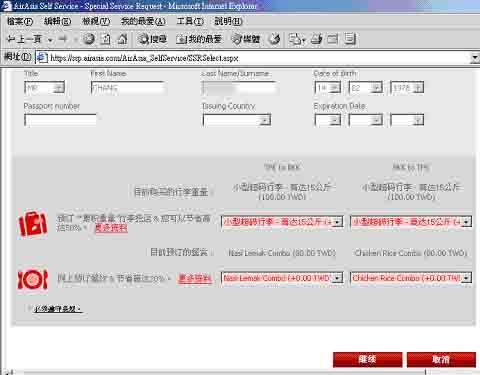Click the Passport number input field
Image resolution: width=480 pixels, height=375 pixels.
(x=60, y=120)
